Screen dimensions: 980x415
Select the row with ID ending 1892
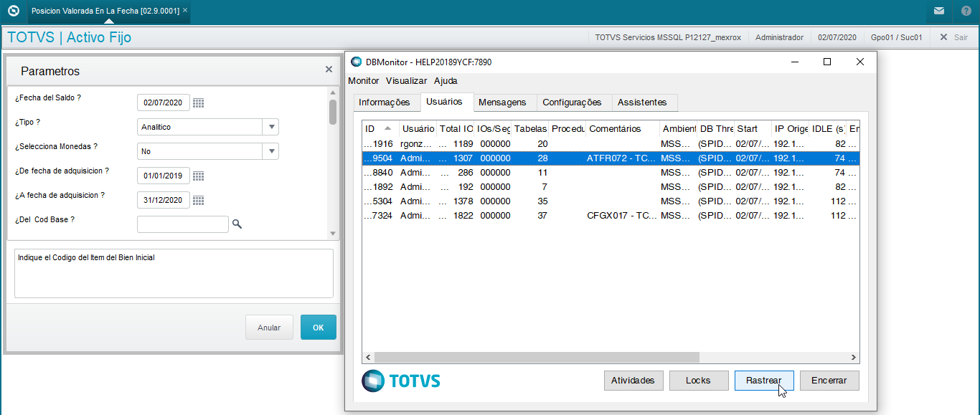coord(611,187)
